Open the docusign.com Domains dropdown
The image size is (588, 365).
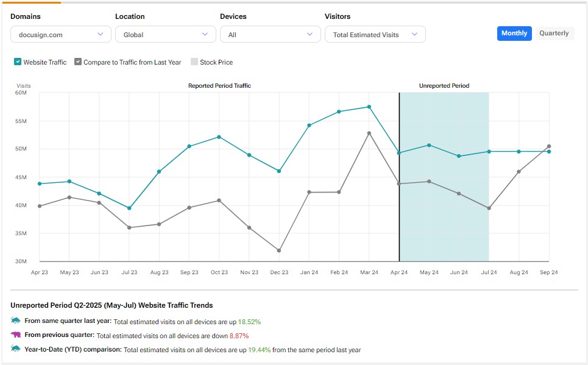pos(60,35)
